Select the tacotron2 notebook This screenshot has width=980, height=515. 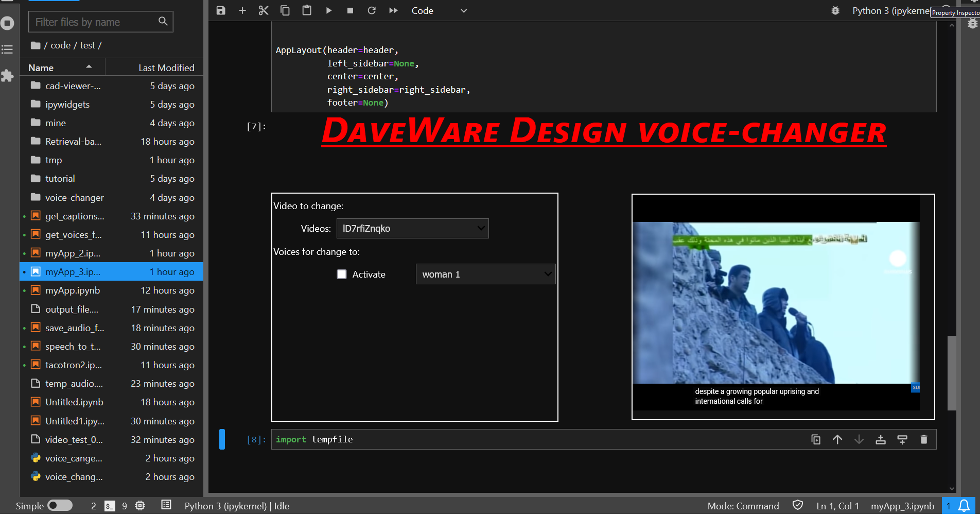pyautogui.click(x=111, y=365)
